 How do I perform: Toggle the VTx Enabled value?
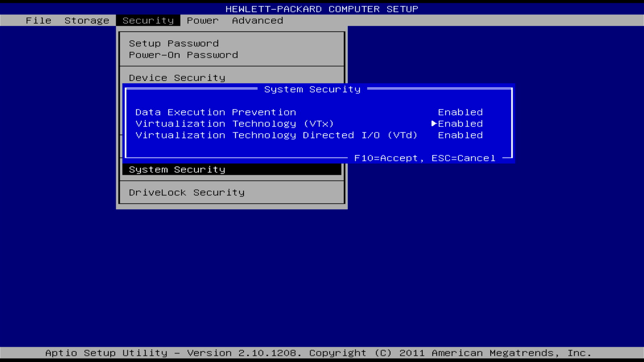pos(460,124)
